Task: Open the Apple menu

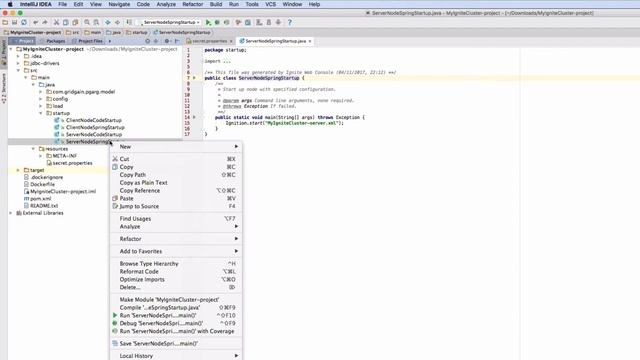Action: click(10, 4)
